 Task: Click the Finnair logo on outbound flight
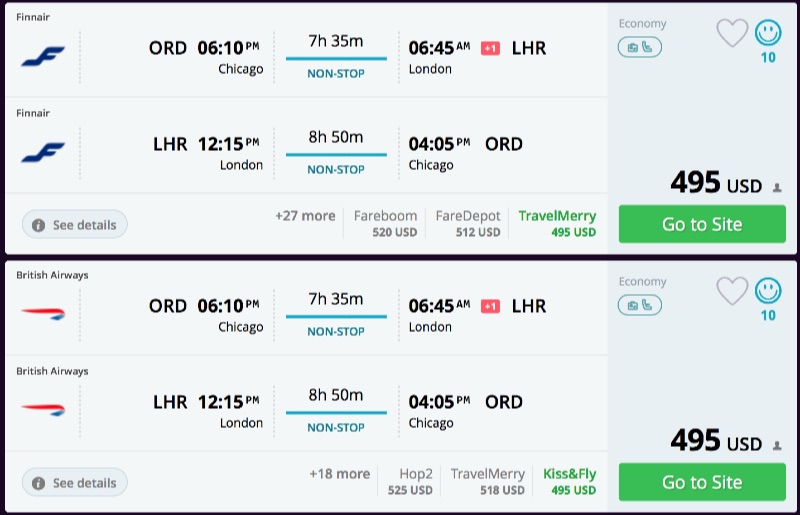[42, 57]
